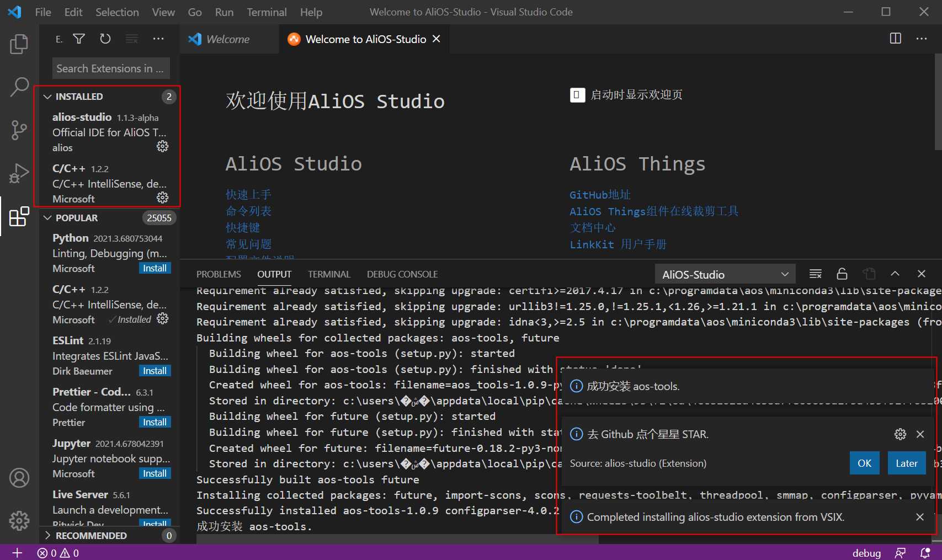Viewport: 942px width, 560px height.
Task: Open the Run and Debug view
Action: coord(19,173)
